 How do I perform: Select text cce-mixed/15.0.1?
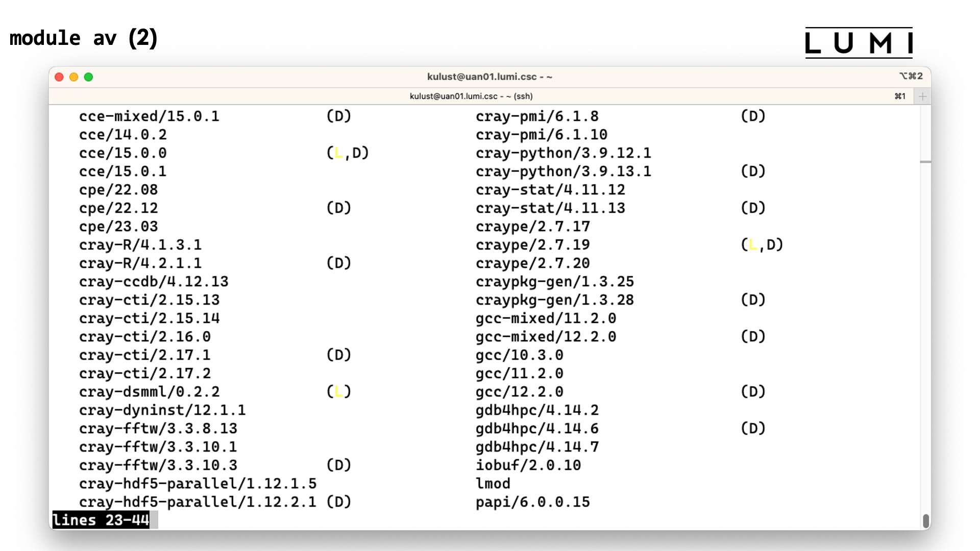tap(149, 116)
